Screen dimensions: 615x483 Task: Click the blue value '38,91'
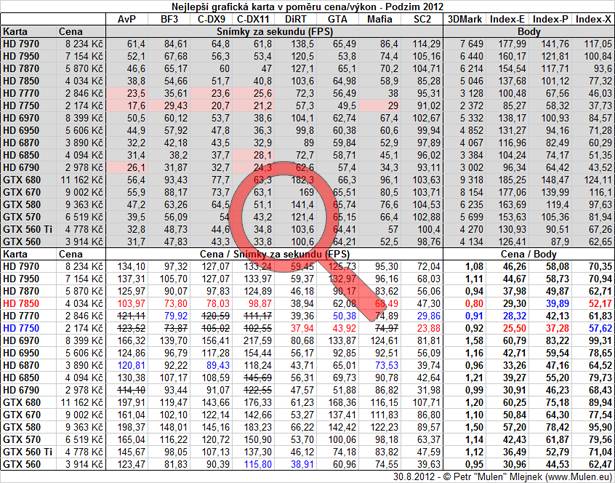302,465
